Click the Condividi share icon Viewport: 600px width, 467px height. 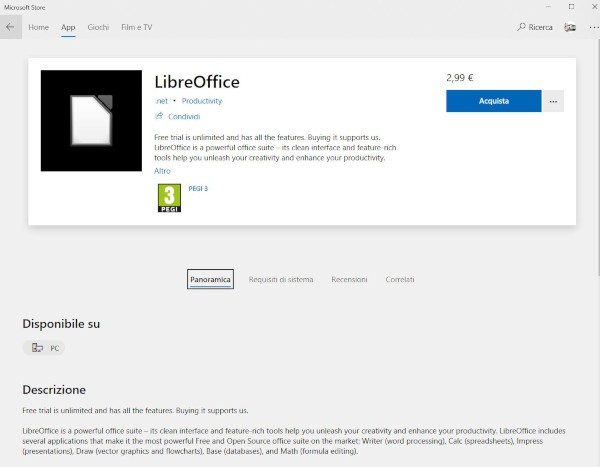159,116
